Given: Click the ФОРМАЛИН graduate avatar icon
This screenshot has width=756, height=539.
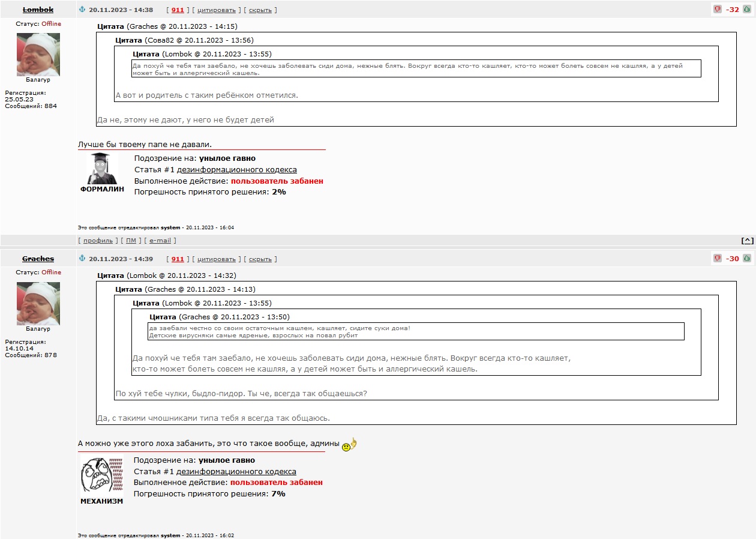Looking at the screenshot, I should (x=102, y=169).
